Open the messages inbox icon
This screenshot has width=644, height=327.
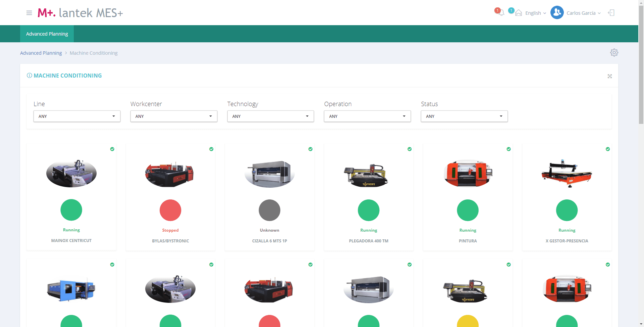tap(518, 13)
